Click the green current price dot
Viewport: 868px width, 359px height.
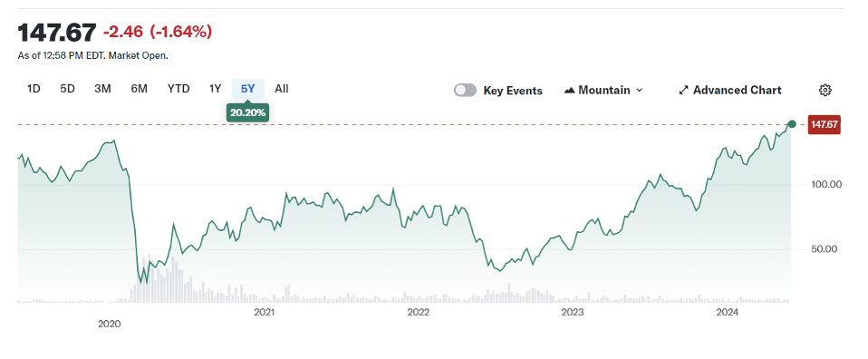792,124
